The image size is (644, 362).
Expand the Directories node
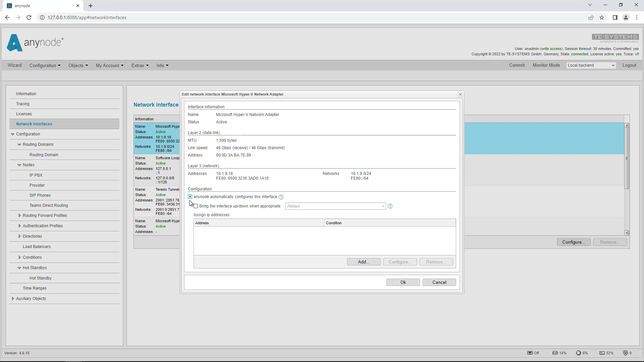[x=19, y=236]
